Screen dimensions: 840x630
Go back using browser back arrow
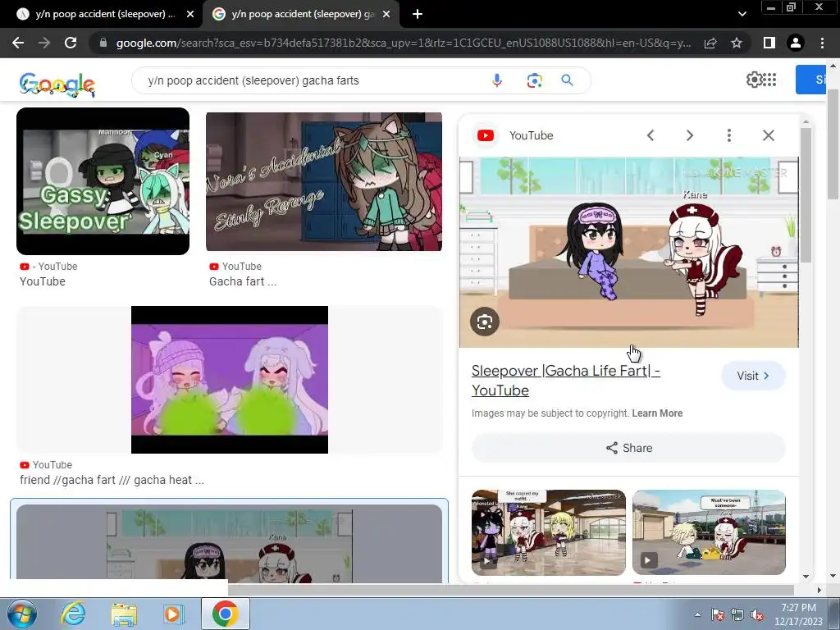click(x=18, y=43)
